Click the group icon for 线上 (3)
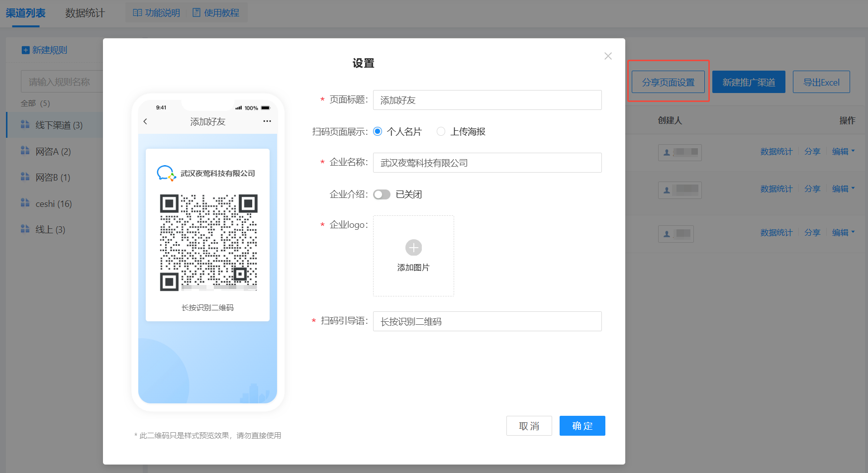The height and width of the screenshot is (473, 868). click(25, 229)
